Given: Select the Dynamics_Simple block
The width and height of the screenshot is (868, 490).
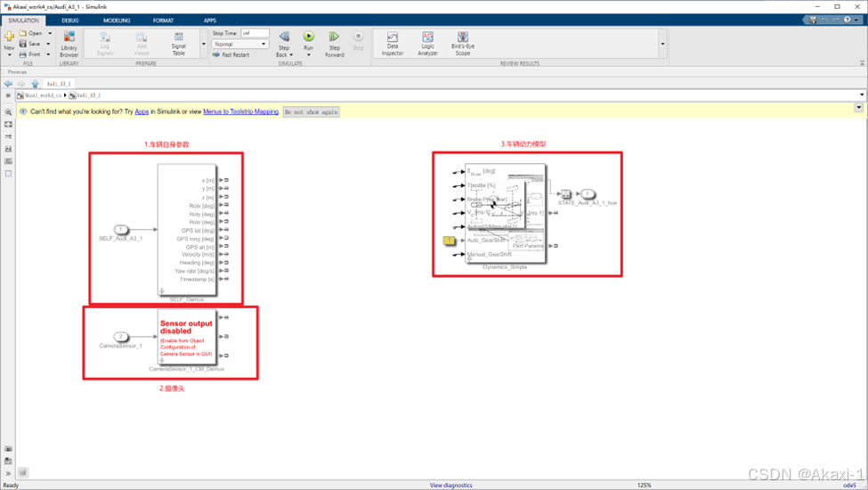Looking at the screenshot, I should pos(505,213).
